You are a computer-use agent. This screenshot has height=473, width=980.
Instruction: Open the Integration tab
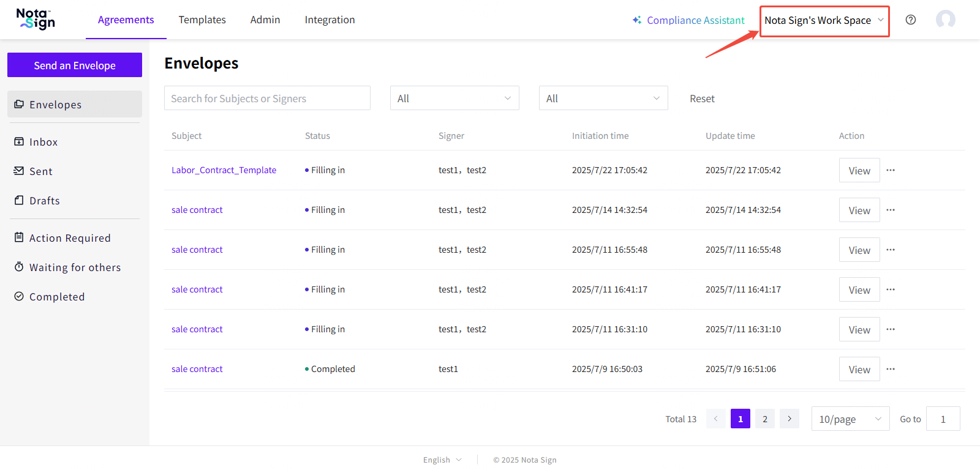pyautogui.click(x=330, y=20)
